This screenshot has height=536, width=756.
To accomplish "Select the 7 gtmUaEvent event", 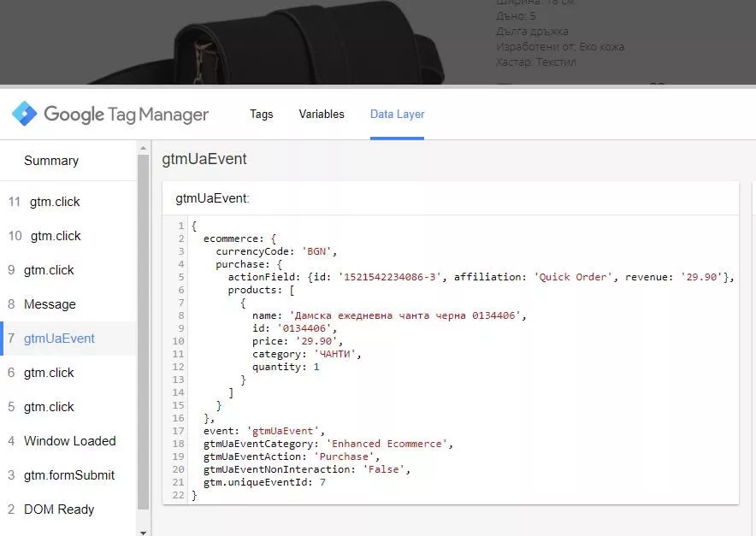I will (x=68, y=339).
